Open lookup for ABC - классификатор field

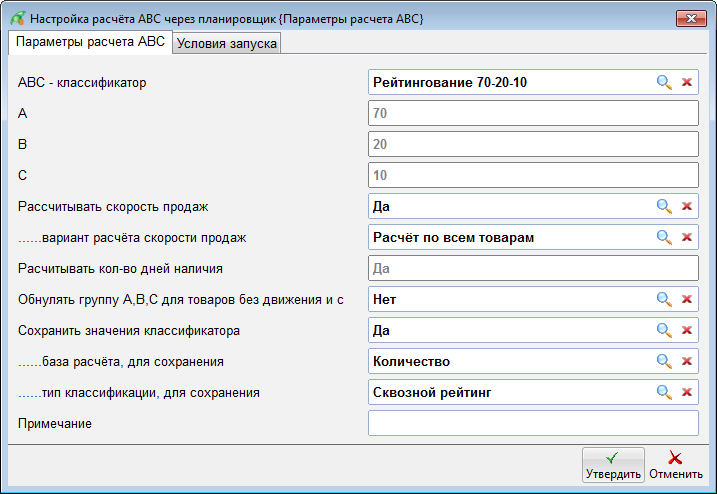click(x=663, y=83)
